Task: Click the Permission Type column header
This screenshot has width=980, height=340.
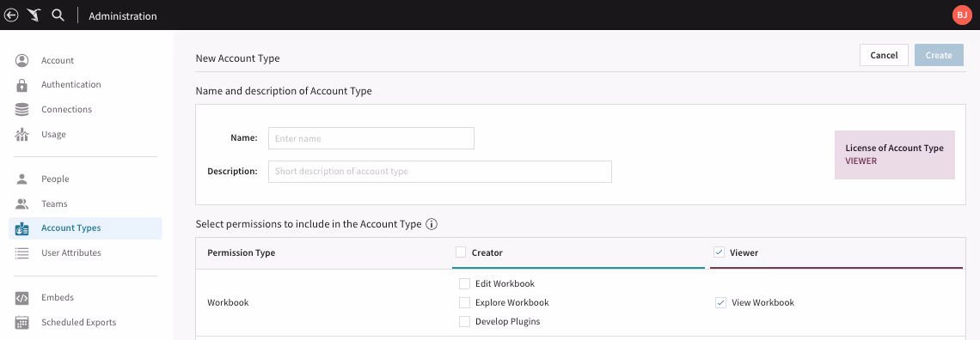Action: point(242,252)
